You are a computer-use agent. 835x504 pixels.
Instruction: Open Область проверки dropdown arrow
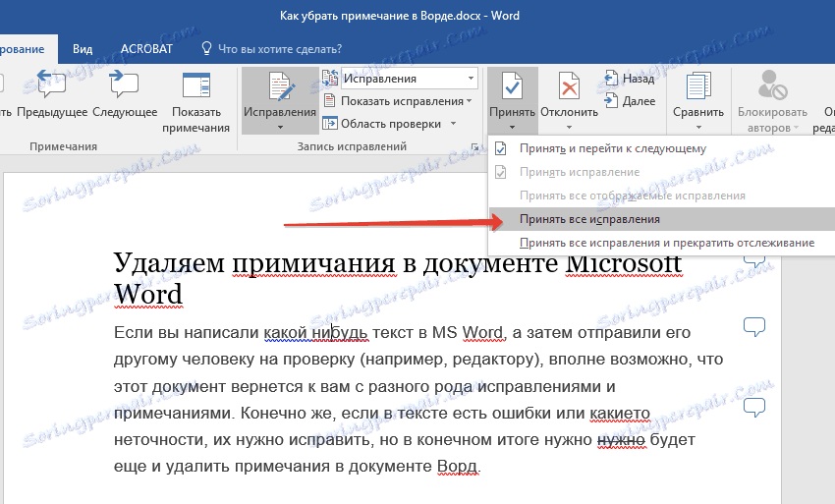(x=453, y=124)
